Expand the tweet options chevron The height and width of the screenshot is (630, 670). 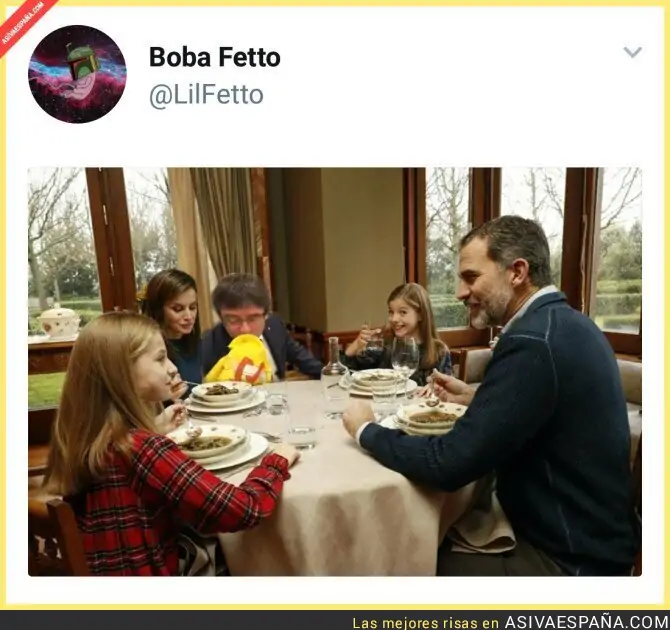pos(632,52)
